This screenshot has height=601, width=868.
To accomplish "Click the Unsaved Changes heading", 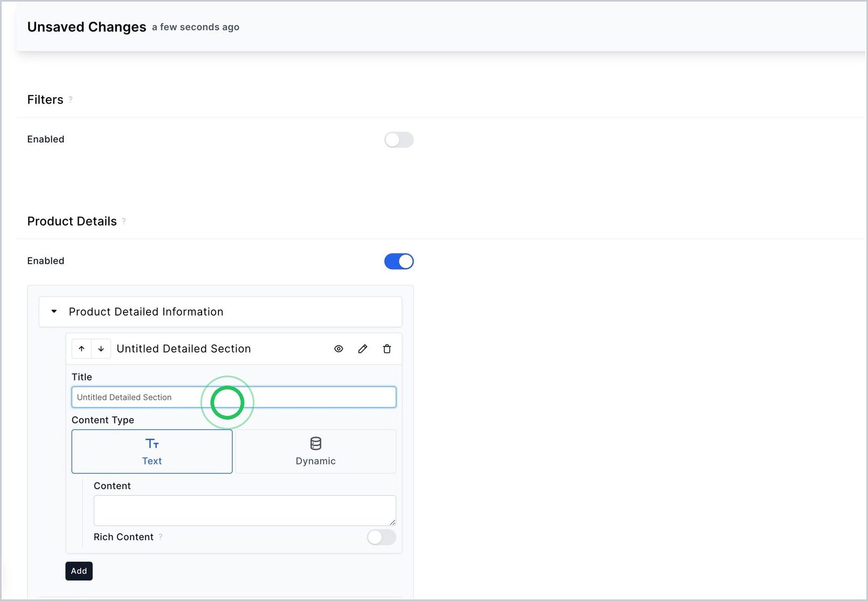I will [87, 27].
